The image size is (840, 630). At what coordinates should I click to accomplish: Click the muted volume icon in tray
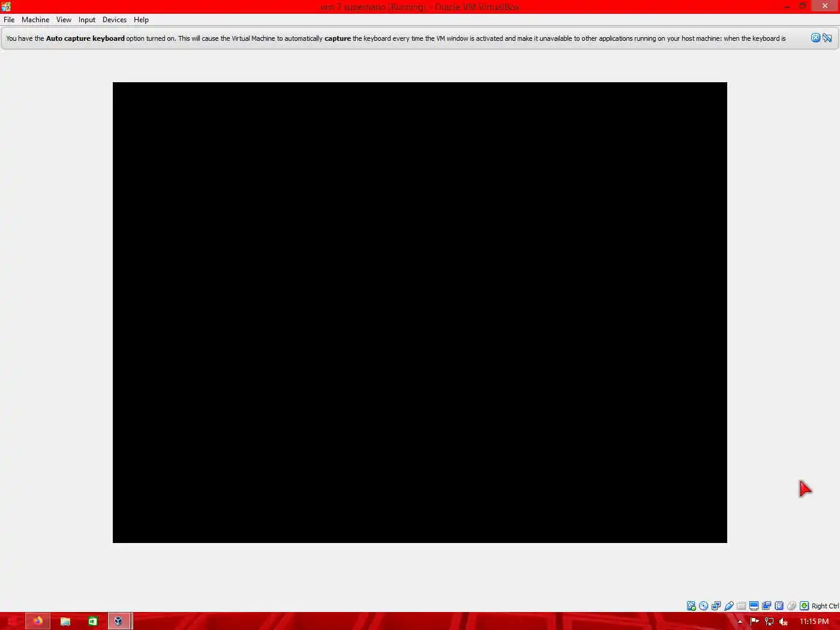[783, 622]
